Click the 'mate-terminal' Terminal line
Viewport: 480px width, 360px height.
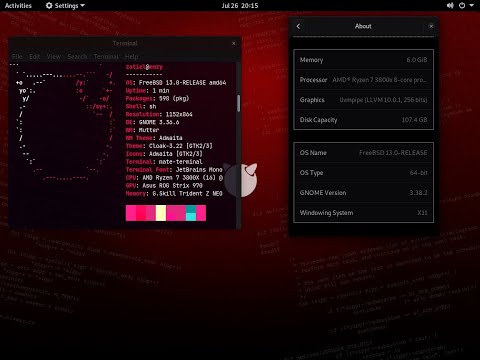point(164,162)
